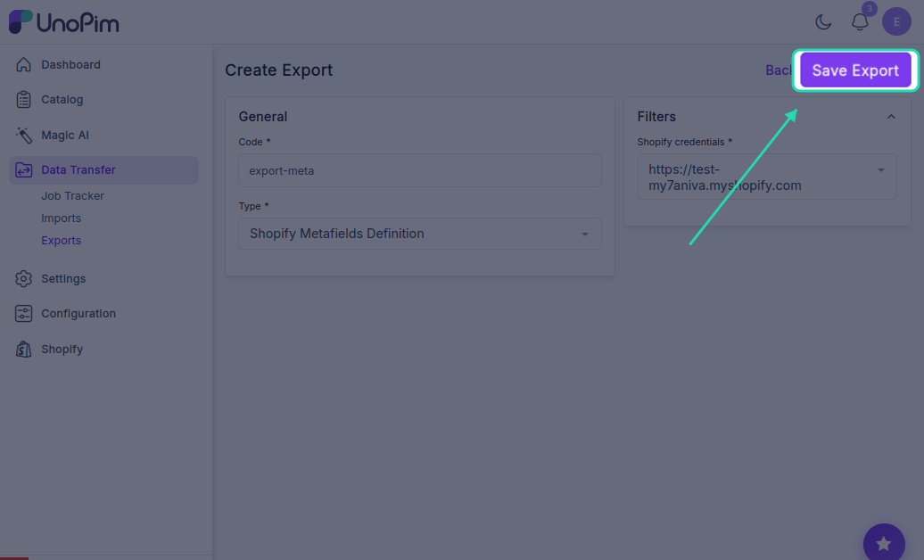Open Shopify credentials dropdown

[767, 177]
